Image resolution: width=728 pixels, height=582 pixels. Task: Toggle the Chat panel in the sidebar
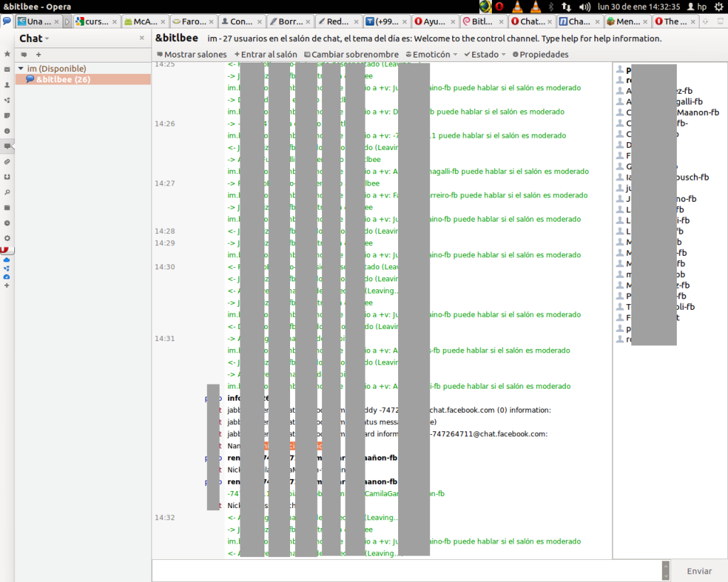(x=7, y=146)
